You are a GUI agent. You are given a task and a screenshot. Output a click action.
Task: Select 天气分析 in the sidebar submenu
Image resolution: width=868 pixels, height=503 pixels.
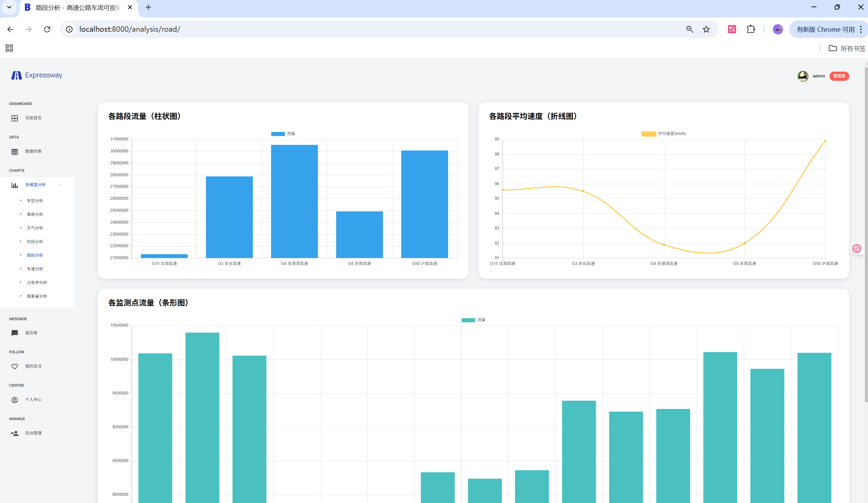click(x=35, y=228)
